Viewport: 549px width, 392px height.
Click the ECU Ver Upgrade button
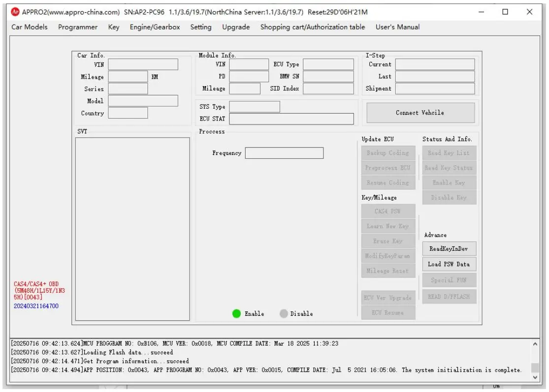(388, 298)
